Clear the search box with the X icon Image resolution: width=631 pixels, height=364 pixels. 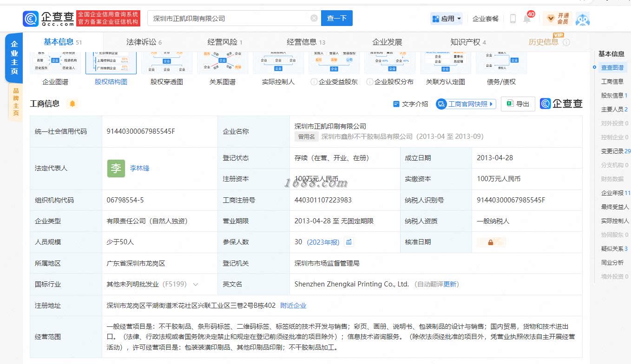point(314,18)
